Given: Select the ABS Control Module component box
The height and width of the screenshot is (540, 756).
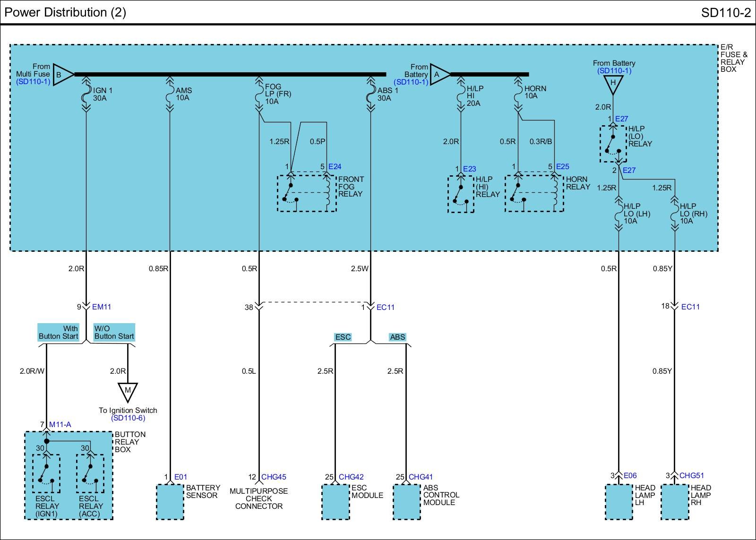Looking at the screenshot, I should coord(407,502).
